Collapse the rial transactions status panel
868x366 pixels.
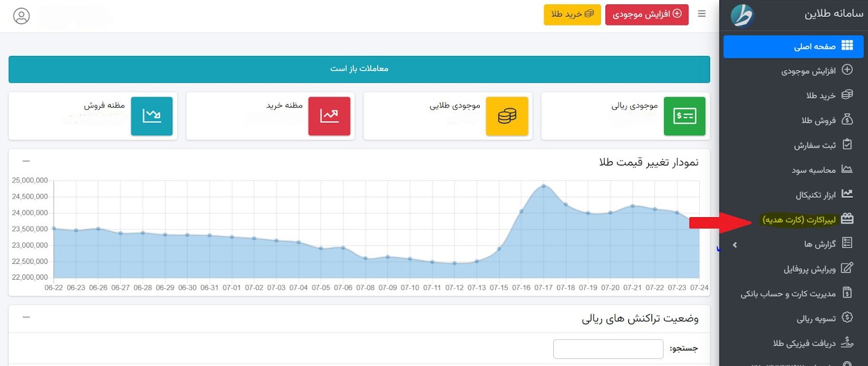pos(26,317)
